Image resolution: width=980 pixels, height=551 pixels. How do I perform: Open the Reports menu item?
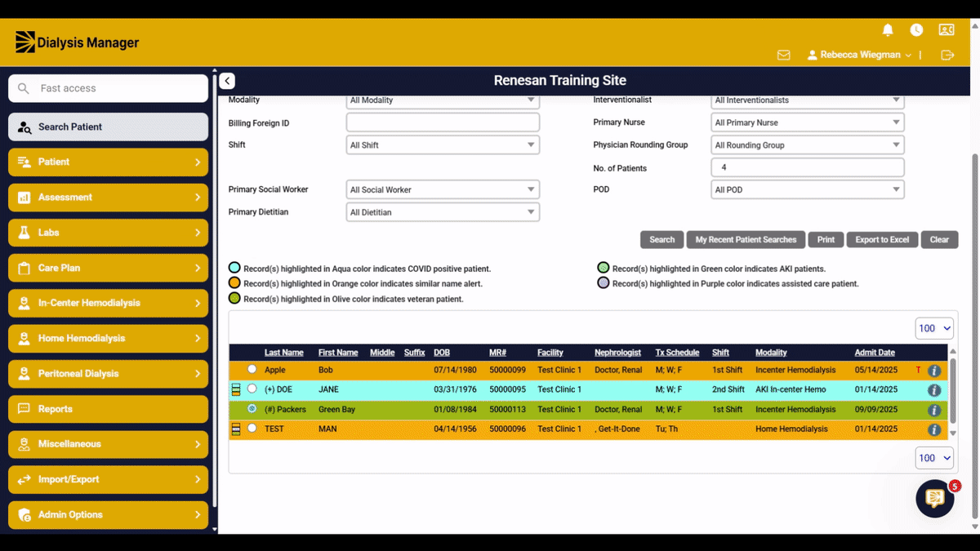[x=109, y=409]
